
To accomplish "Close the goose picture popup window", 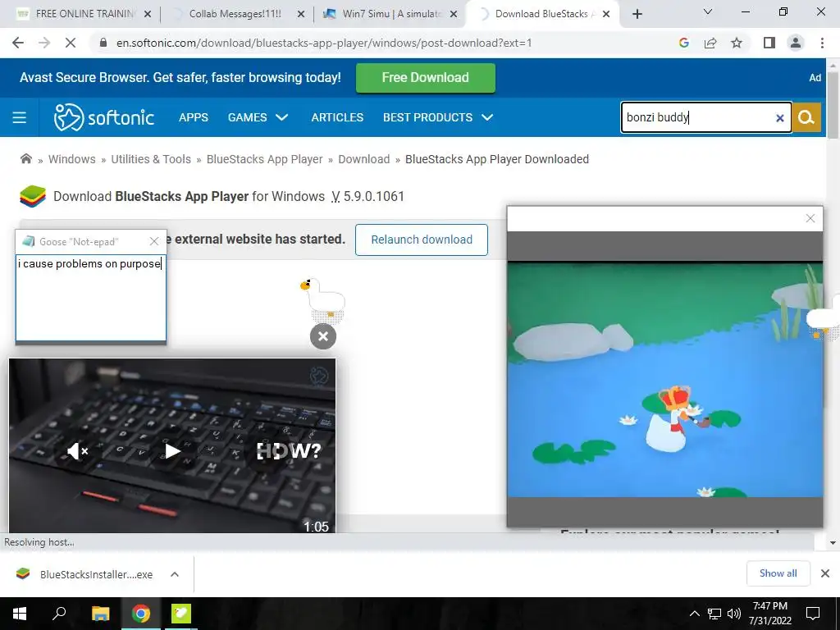I will [x=810, y=218].
